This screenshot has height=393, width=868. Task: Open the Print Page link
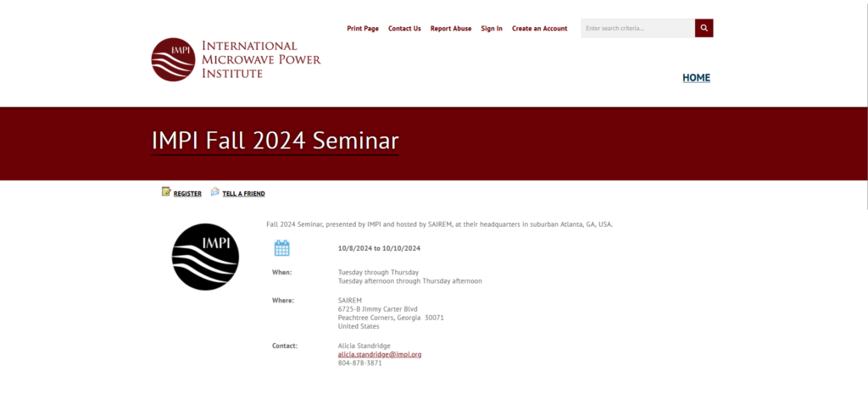pos(363,29)
